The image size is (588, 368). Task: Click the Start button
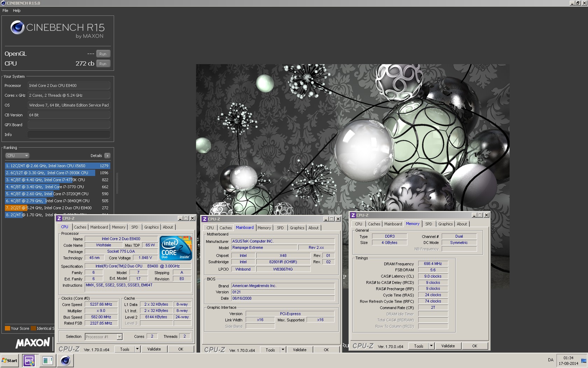tap(10, 360)
